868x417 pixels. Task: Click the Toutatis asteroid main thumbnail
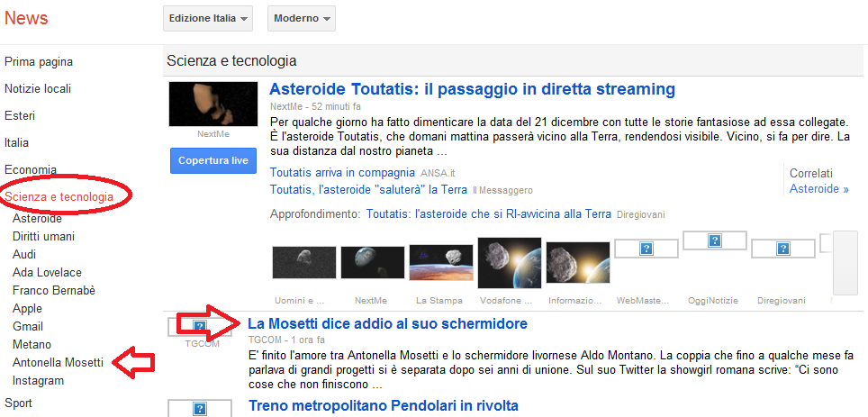coord(213,104)
